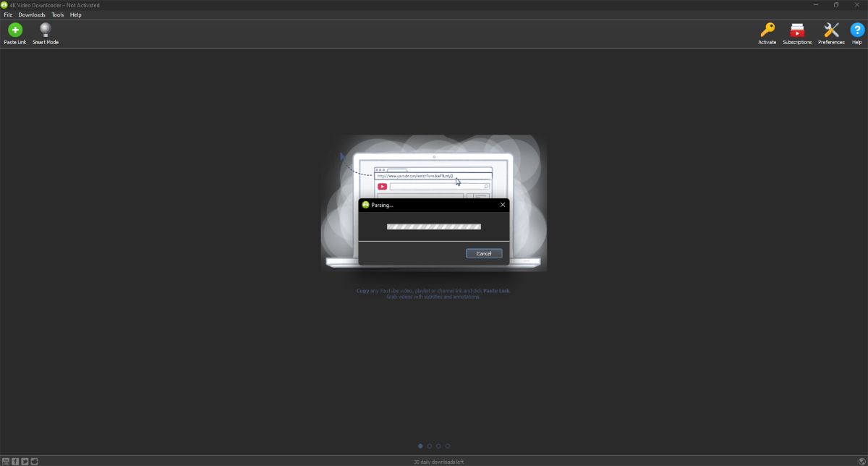Click the globe icon in the status bar
The height and width of the screenshot is (466, 868).
point(861,461)
